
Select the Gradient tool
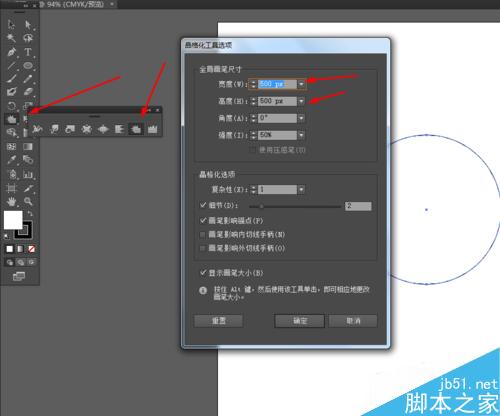click(28, 147)
